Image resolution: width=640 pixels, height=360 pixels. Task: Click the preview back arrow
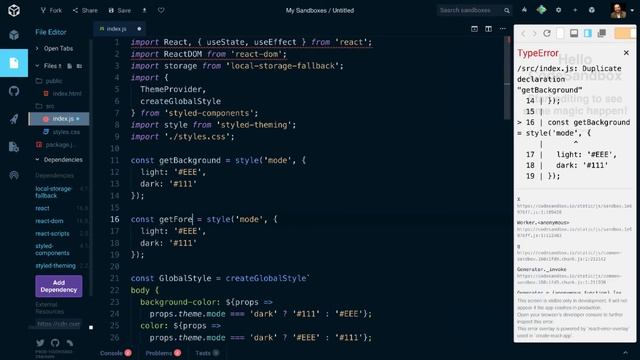tap(523, 33)
